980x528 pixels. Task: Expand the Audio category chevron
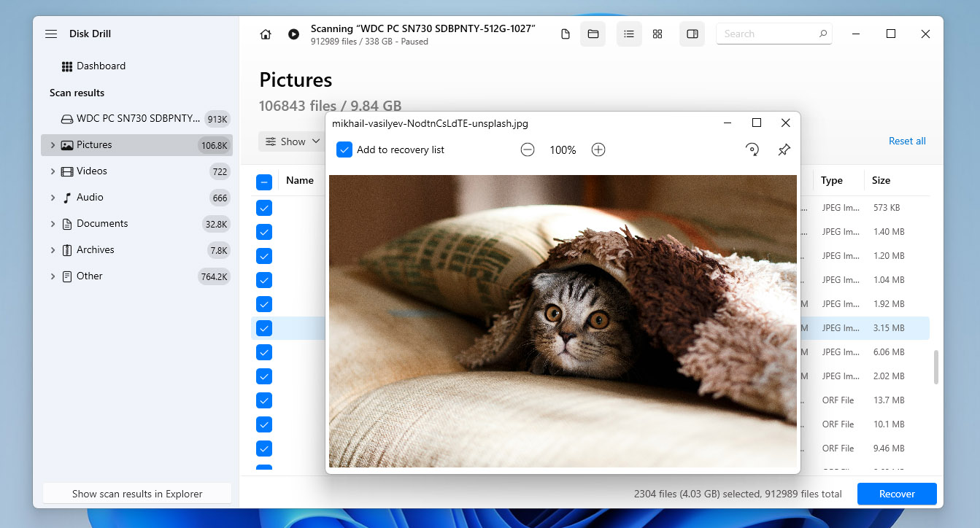click(53, 198)
